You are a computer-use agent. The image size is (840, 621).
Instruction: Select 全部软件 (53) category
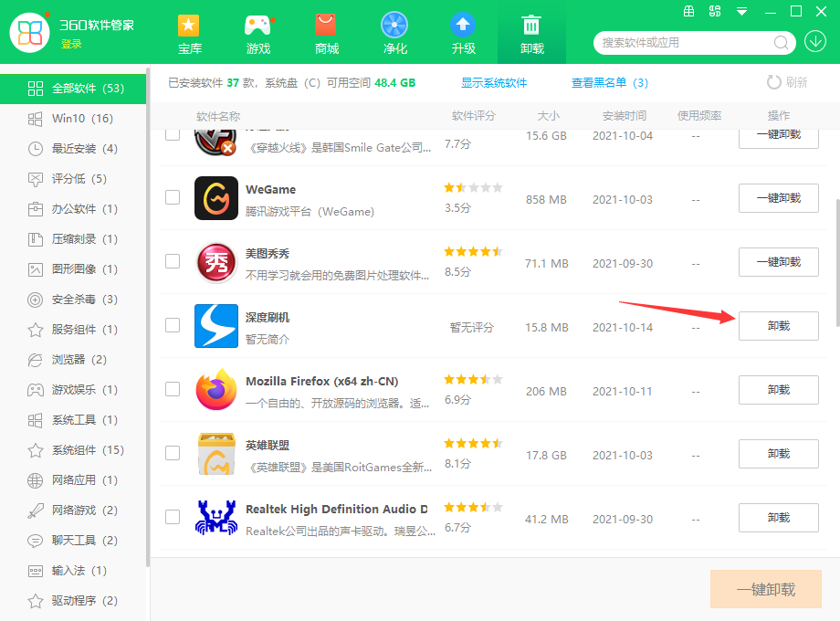(x=73, y=89)
